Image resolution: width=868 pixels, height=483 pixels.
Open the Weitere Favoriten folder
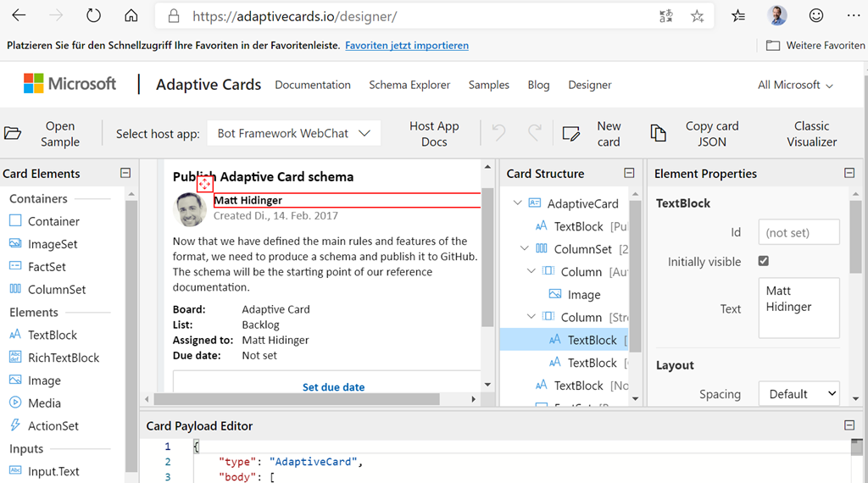[x=815, y=46]
